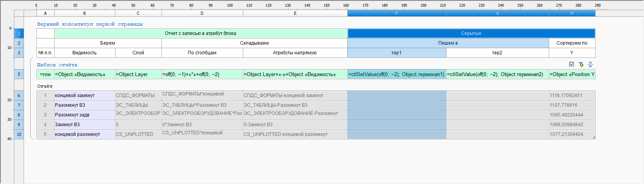
Task: Select the "Пишем в" header cell
Action: [448, 43]
